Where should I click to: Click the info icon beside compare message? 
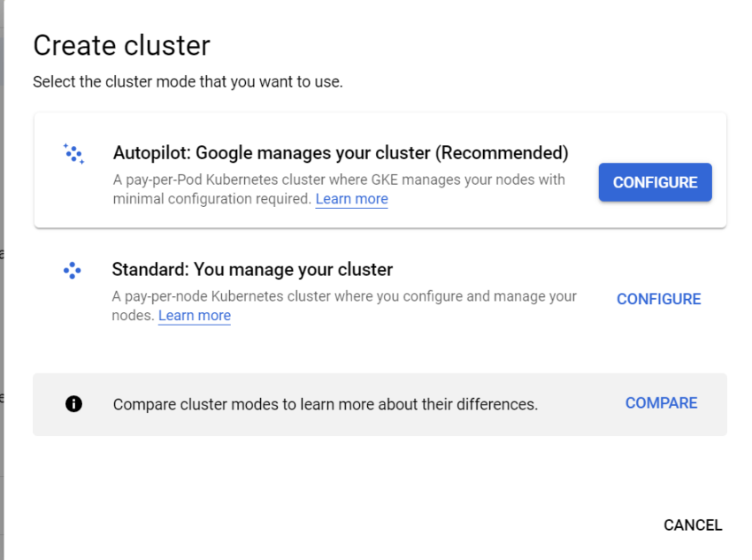tap(74, 403)
